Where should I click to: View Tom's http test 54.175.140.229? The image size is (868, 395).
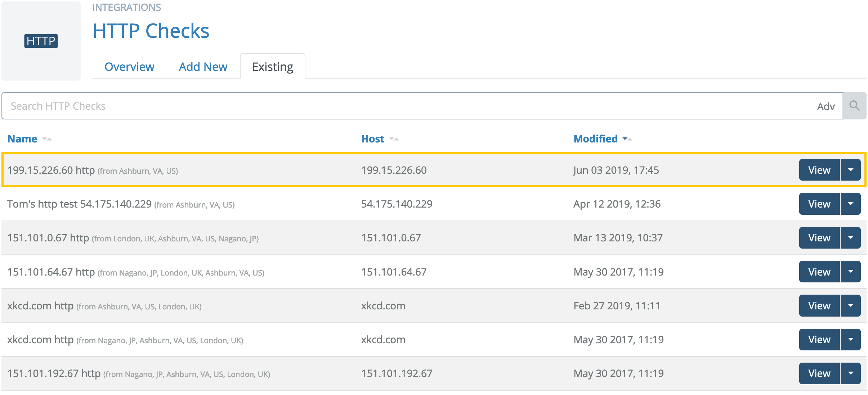point(819,204)
